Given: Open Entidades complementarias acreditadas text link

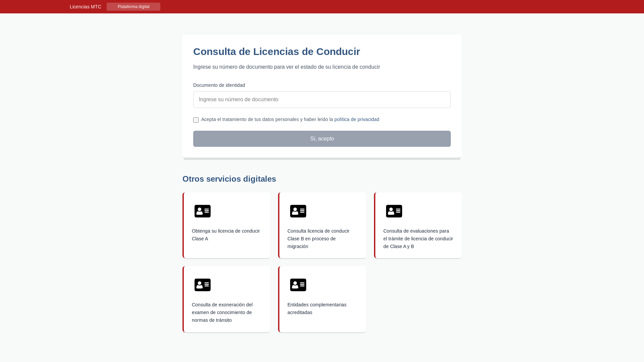Looking at the screenshot, I should coord(317,308).
